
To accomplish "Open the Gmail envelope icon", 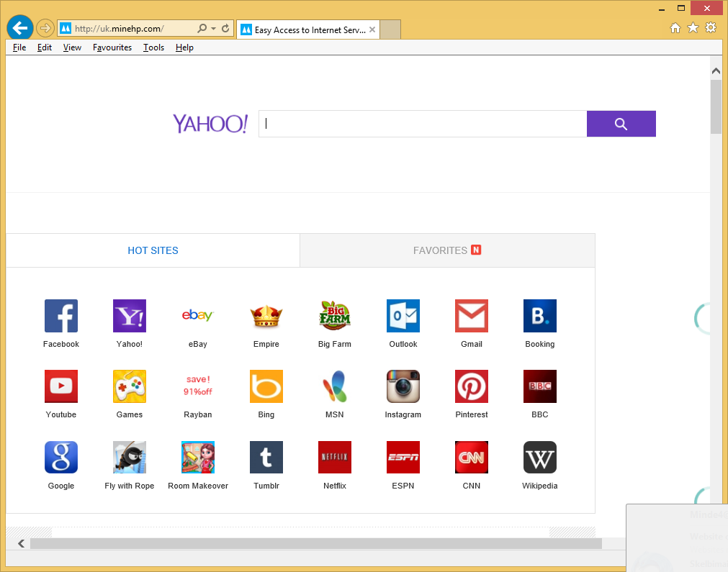I will (471, 316).
